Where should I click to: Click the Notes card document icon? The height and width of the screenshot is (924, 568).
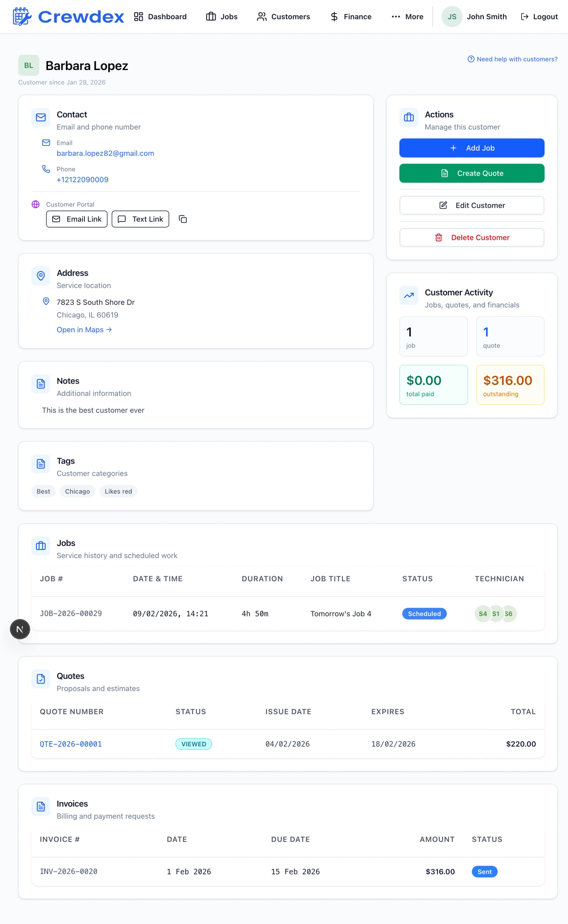click(x=41, y=384)
